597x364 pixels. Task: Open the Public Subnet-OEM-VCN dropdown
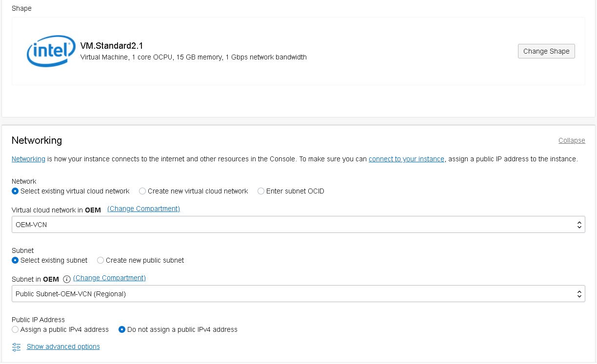298,293
